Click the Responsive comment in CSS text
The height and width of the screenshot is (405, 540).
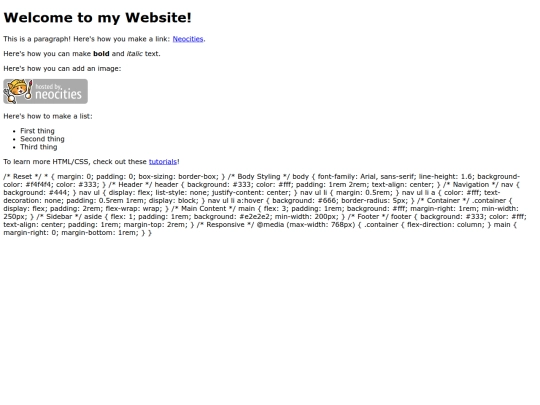pyautogui.click(x=226, y=225)
